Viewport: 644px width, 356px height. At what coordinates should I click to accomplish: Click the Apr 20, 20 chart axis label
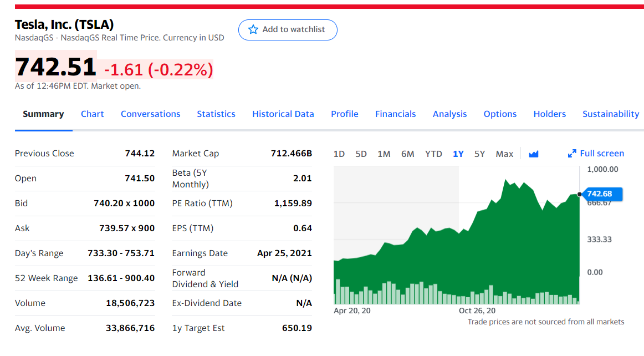352,311
